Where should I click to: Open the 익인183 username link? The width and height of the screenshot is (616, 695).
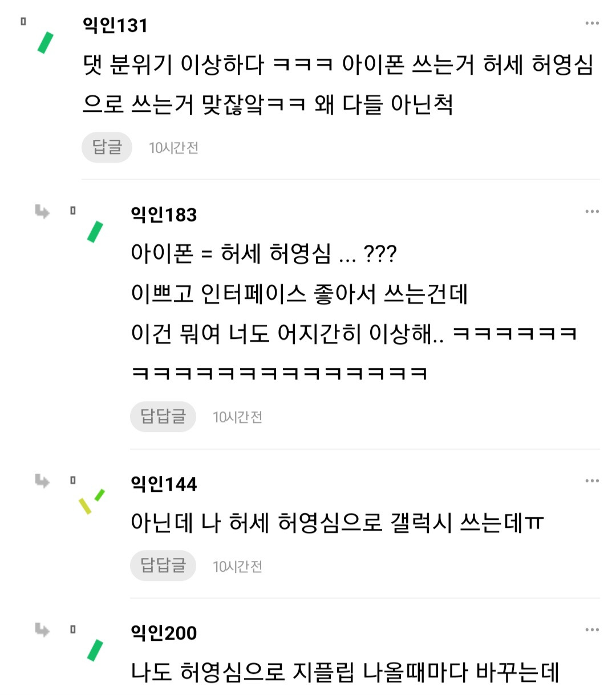tap(164, 215)
